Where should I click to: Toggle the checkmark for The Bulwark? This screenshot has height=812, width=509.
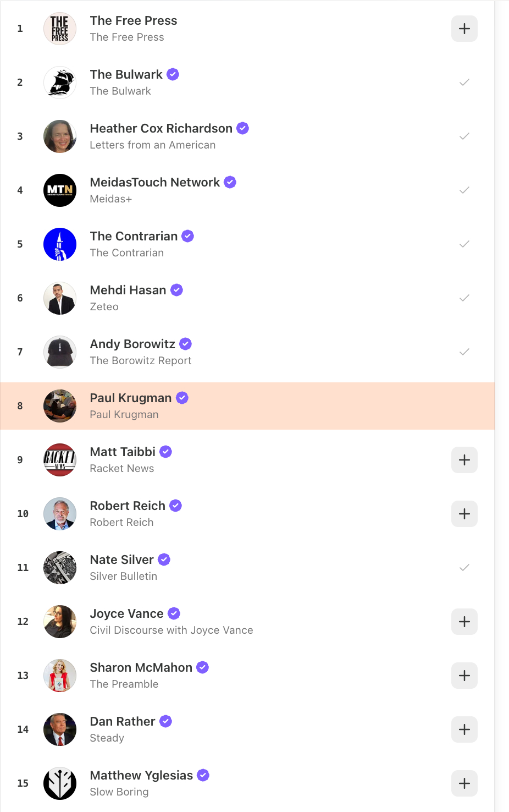[464, 83]
